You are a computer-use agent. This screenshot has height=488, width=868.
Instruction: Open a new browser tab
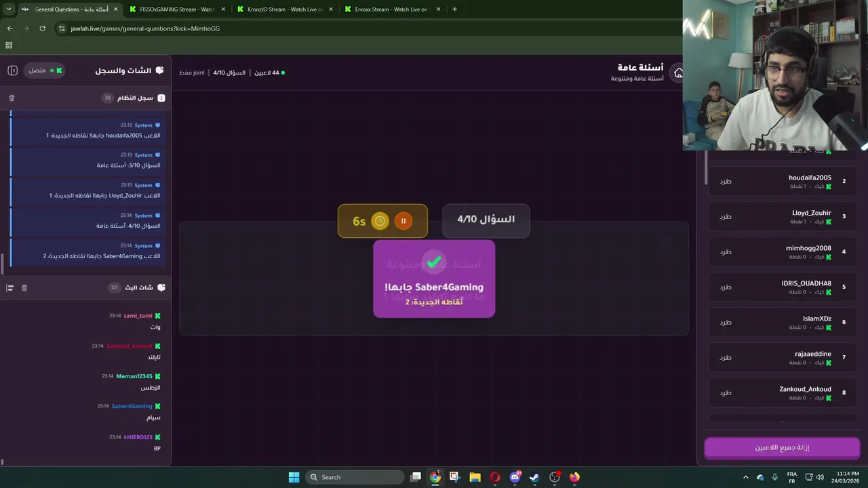click(454, 9)
